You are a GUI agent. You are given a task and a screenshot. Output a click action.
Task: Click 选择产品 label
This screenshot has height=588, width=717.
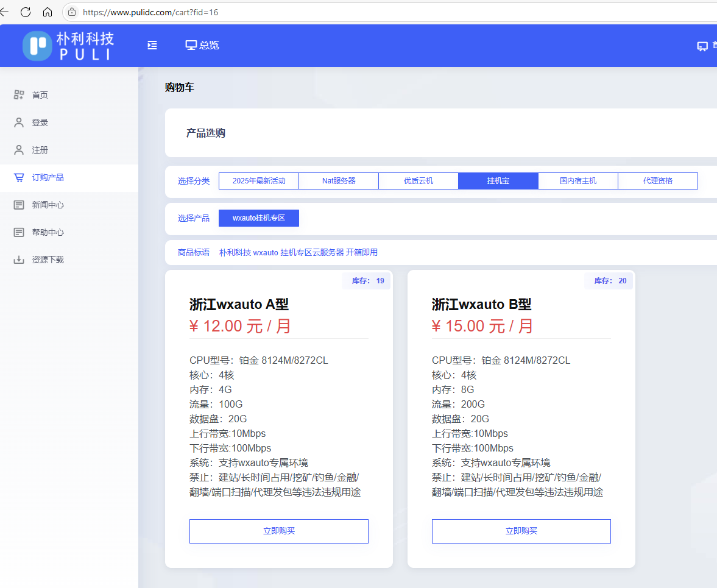pyautogui.click(x=194, y=219)
